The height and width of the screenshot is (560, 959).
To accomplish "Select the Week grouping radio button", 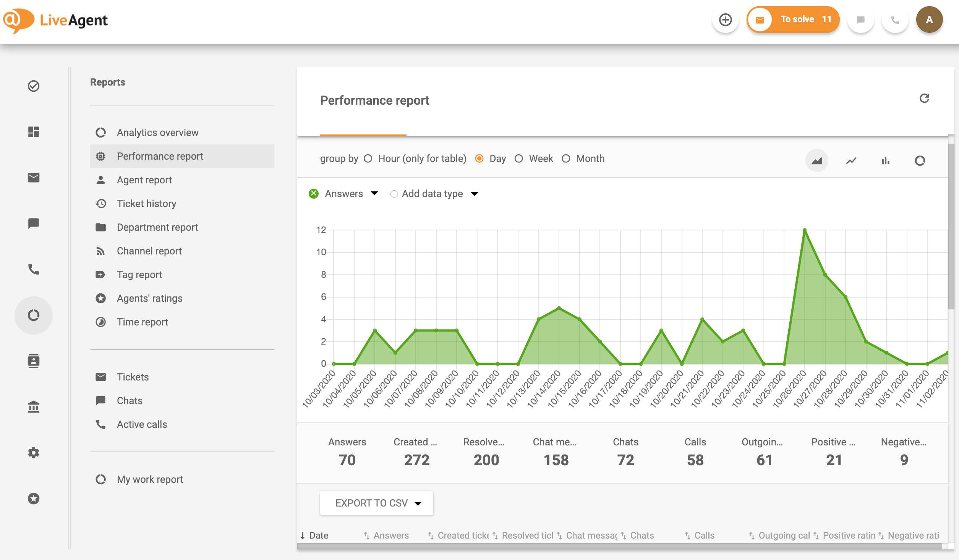I will click(520, 159).
